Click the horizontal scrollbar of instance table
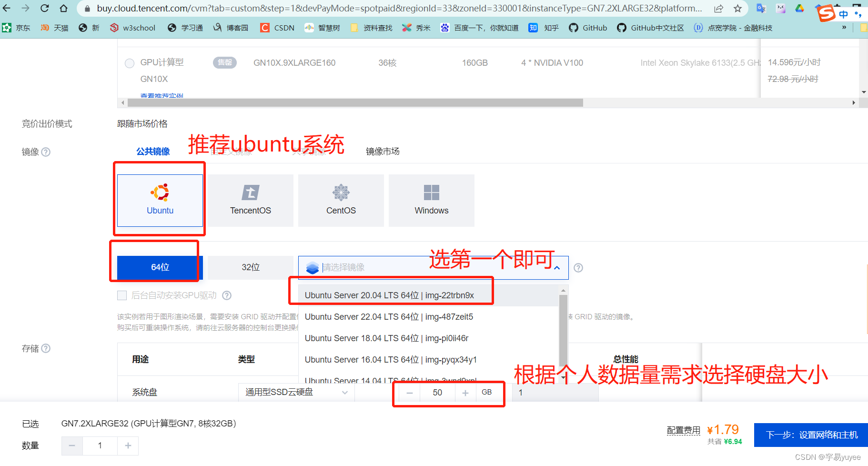The height and width of the screenshot is (466, 868). pos(355,103)
